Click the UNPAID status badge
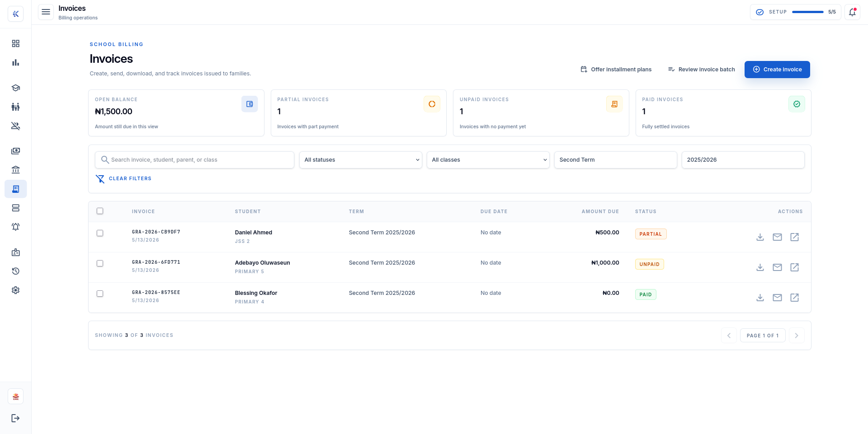This screenshot has height=434, width=868. (649, 264)
